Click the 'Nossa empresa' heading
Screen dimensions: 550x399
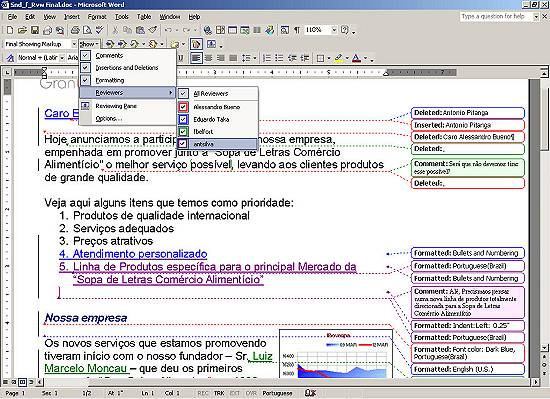(86, 318)
